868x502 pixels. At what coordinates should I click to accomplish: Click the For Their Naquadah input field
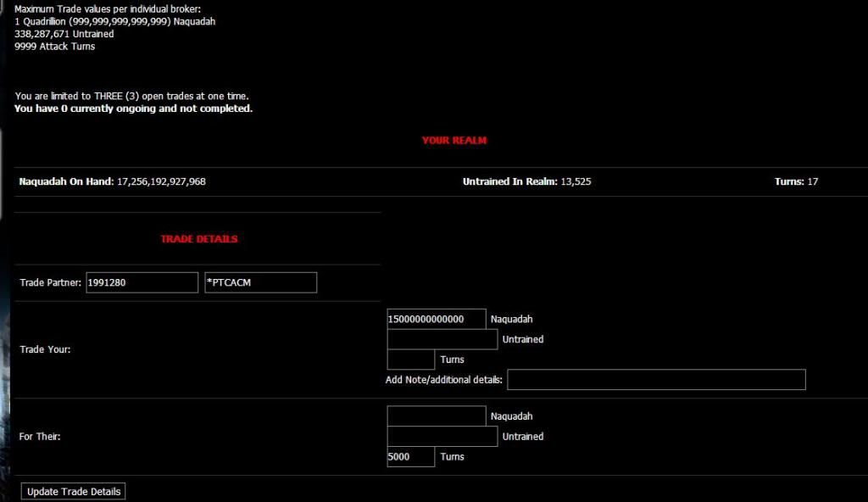click(x=436, y=416)
